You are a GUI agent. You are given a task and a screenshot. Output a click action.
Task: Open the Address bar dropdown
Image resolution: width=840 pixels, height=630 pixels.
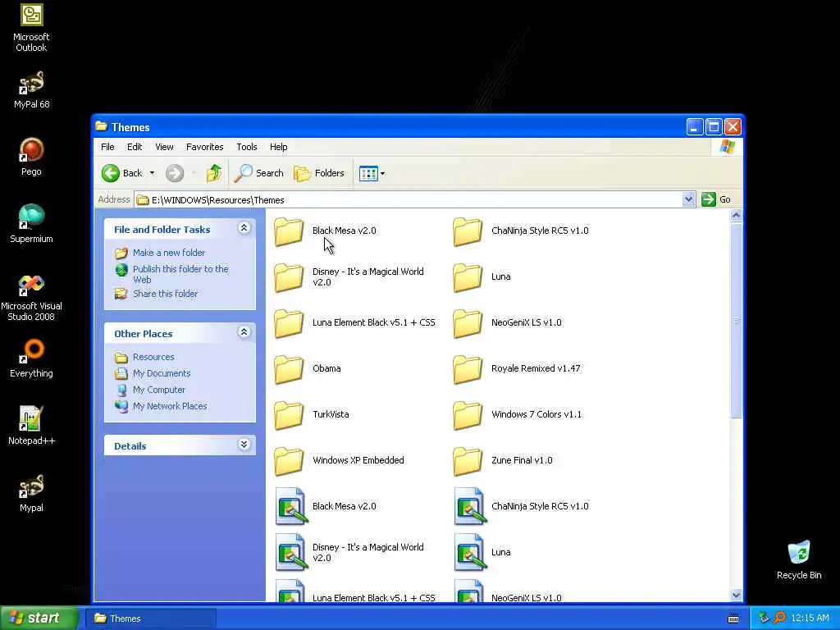click(688, 200)
